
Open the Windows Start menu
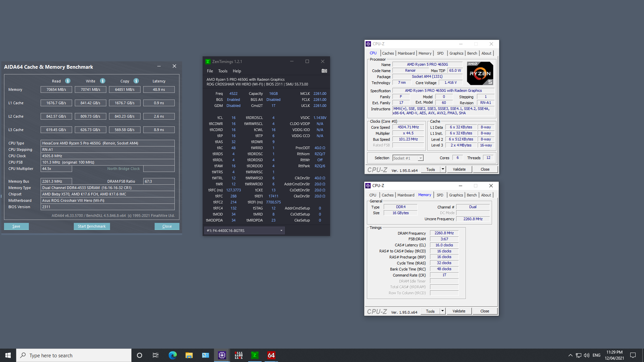[8, 355]
